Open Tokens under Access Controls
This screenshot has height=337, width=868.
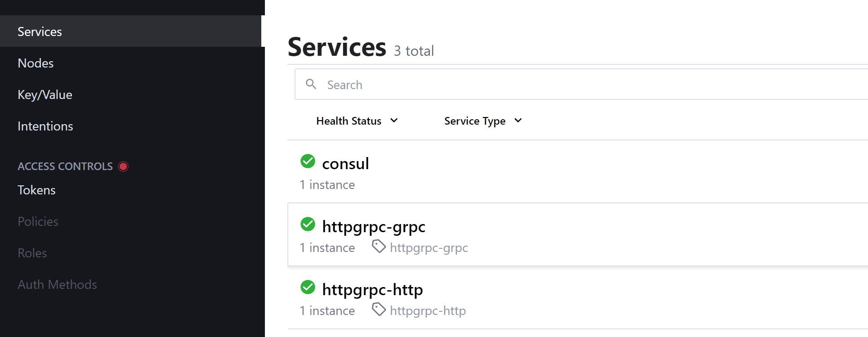click(36, 190)
